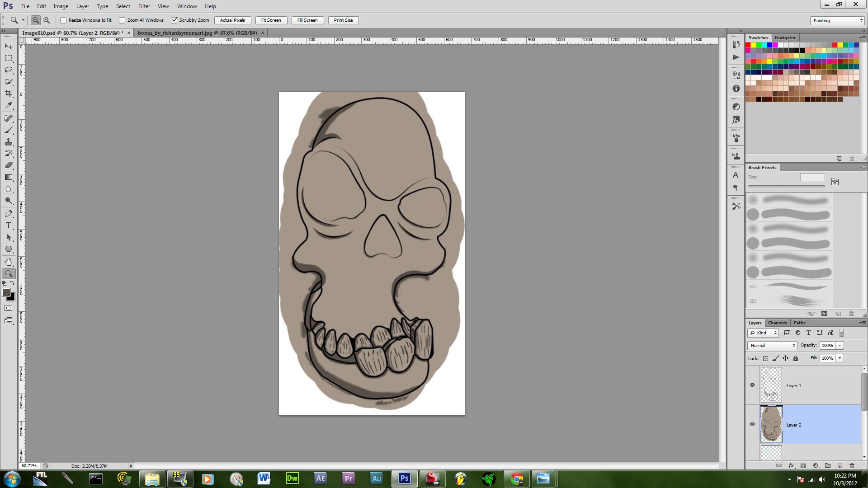
Task: Select the Crop tool
Action: click(x=9, y=94)
